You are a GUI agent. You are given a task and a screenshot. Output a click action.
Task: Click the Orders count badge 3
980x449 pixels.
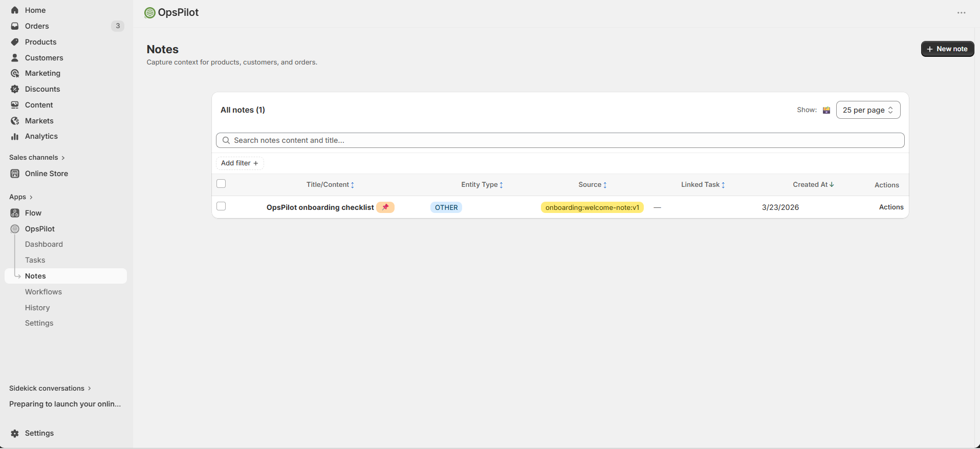118,26
